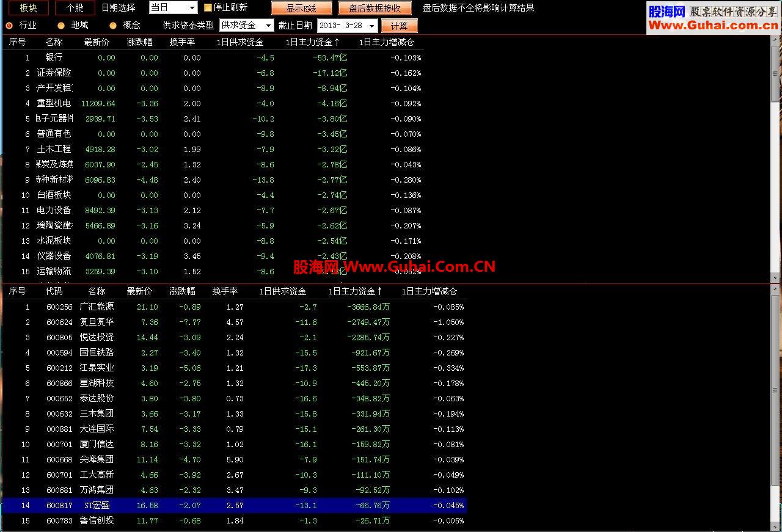This screenshot has height=532, width=782.
Task: Open the 日期选择 dropdown showing 当日
Action: 174,7
